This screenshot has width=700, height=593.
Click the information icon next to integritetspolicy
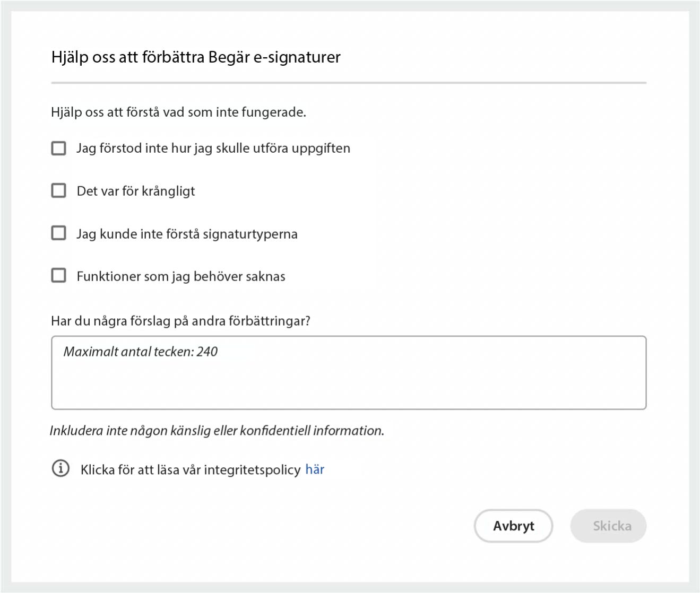61,469
